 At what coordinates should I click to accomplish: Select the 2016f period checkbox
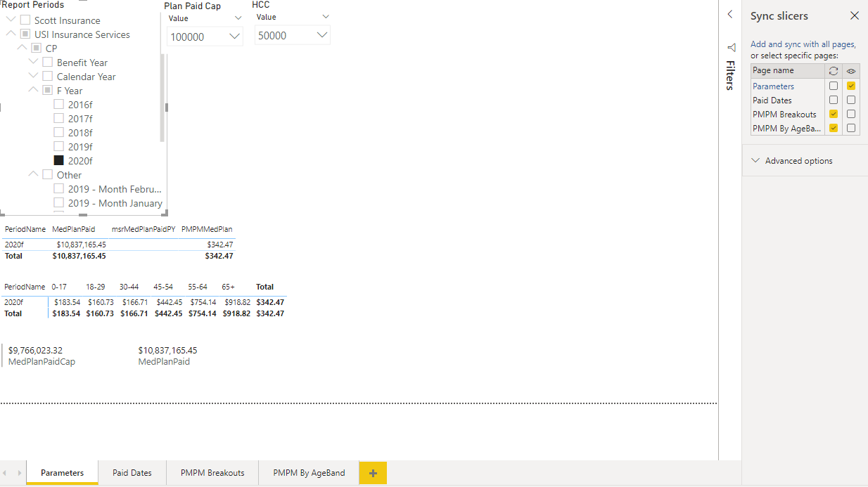59,104
